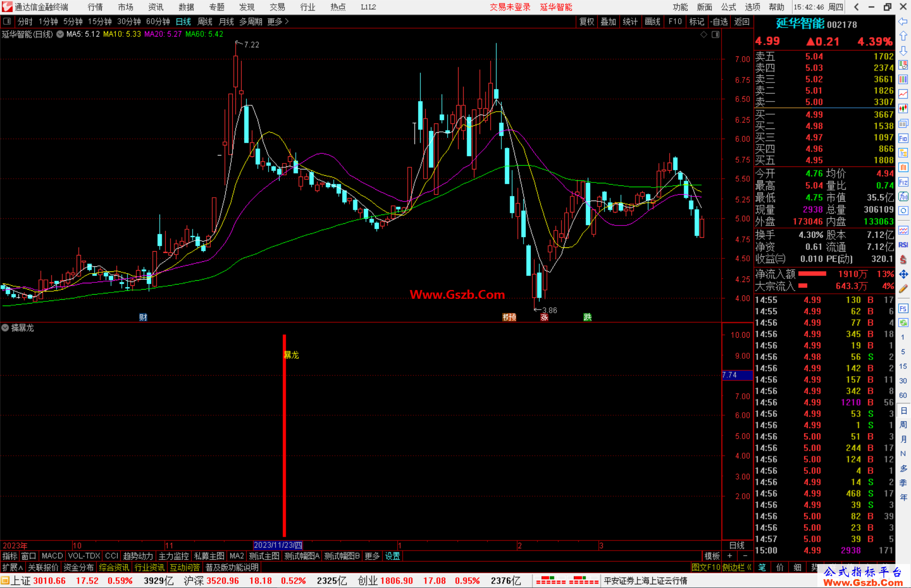The width and height of the screenshot is (911, 588).
Task: Click the 跌 marker on chart bottom
Action: [588, 317]
